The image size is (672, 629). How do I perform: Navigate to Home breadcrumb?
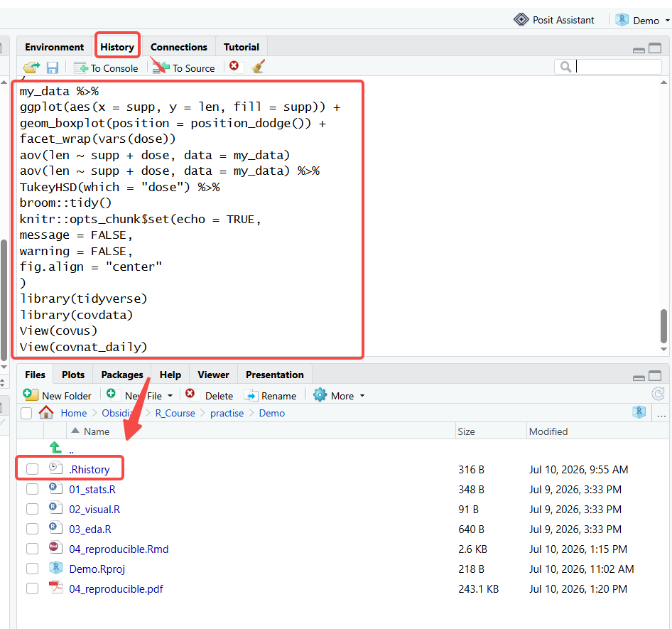[x=74, y=414]
